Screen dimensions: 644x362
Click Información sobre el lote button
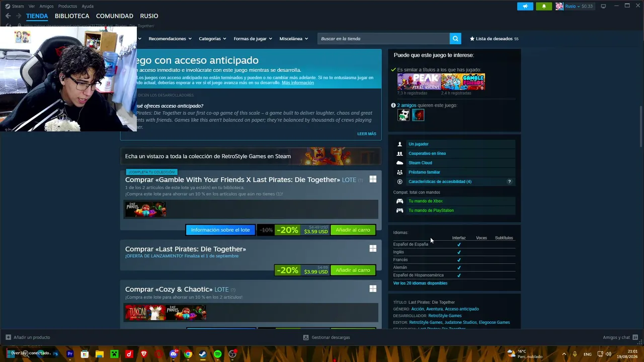(220, 230)
